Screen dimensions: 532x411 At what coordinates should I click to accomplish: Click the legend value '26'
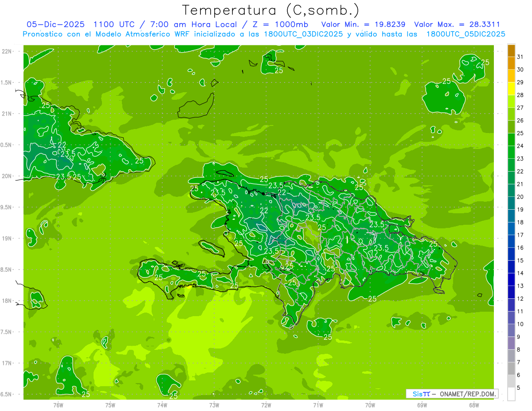(520, 121)
